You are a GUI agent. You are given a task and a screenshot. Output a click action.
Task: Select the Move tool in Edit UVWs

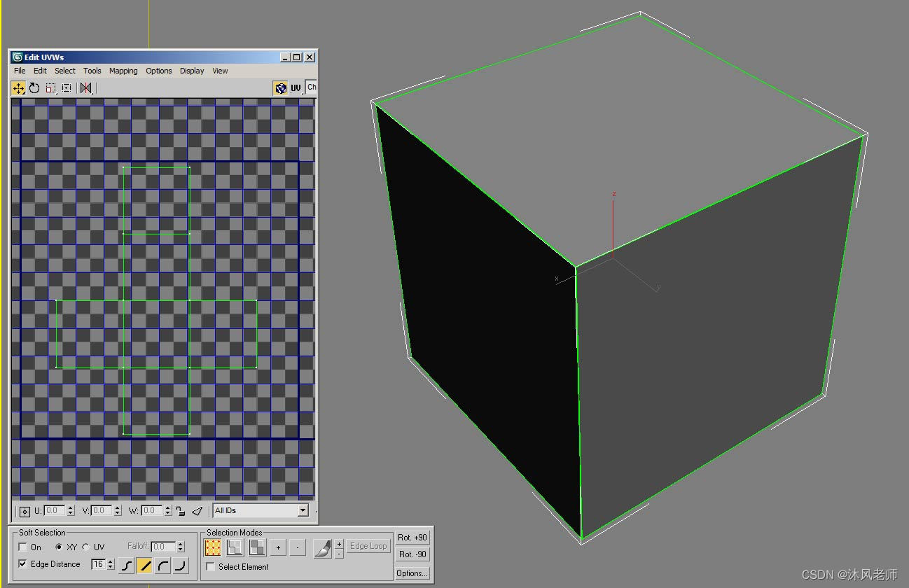[19, 87]
